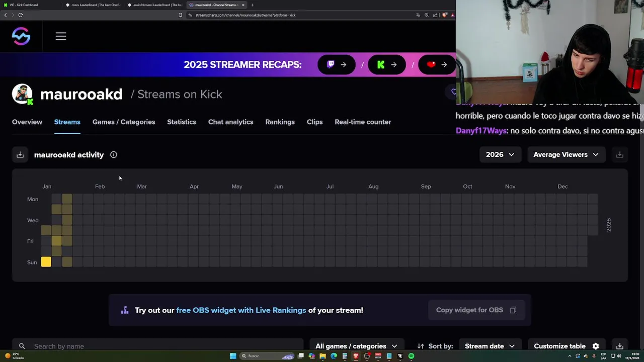The height and width of the screenshot is (362, 644).
Task: Click the maurooakd channel name heading
Action: [x=81, y=94]
